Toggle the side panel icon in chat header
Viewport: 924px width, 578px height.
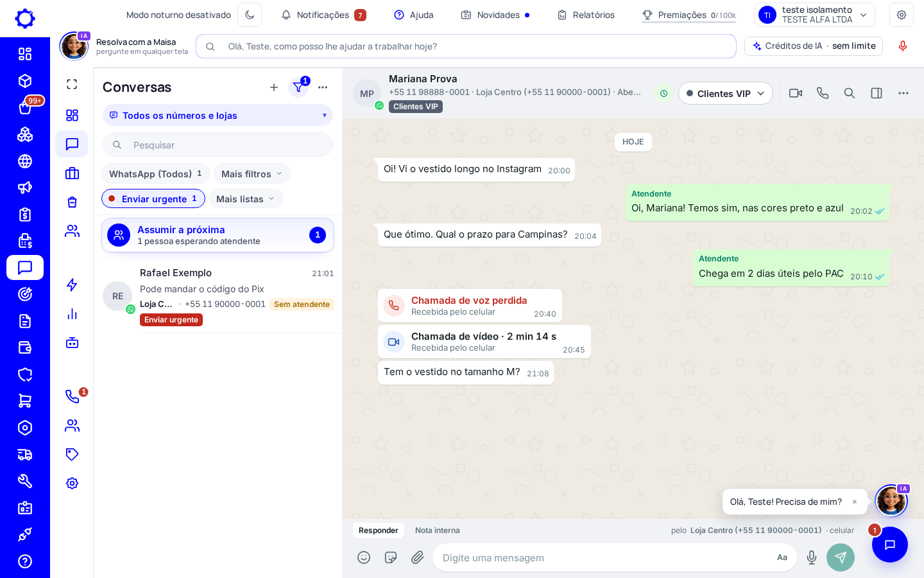coord(877,93)
